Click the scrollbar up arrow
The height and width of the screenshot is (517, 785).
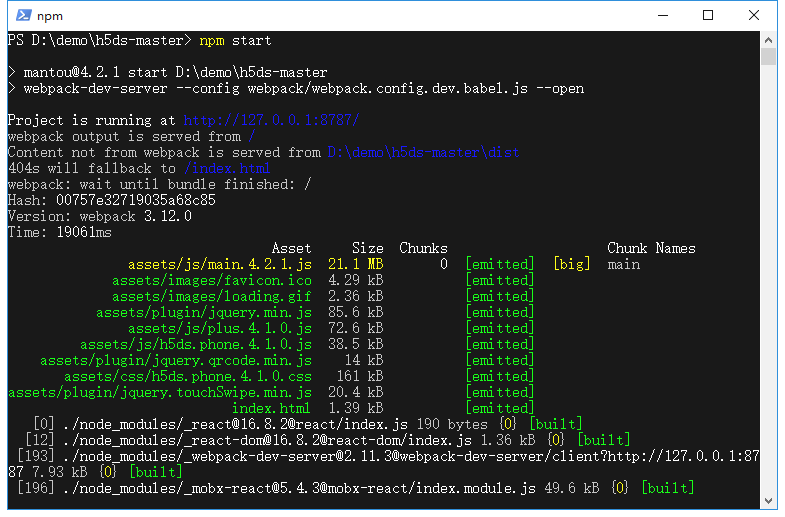coord(768,40)
